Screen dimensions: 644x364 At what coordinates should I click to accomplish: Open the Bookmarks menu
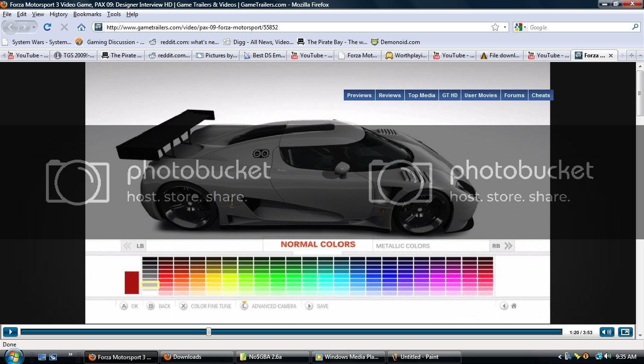pos(87,14)
